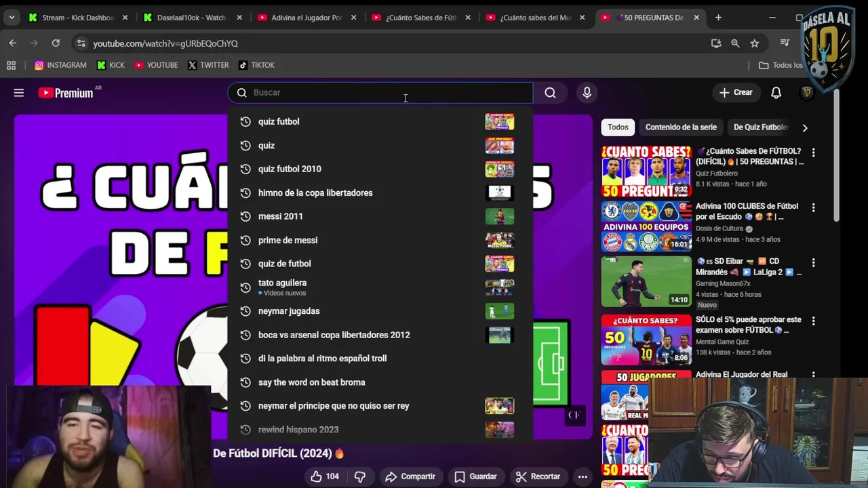Open more actions three-dot button under video
This screenshot has width=868, height=488.
[583, 476]
